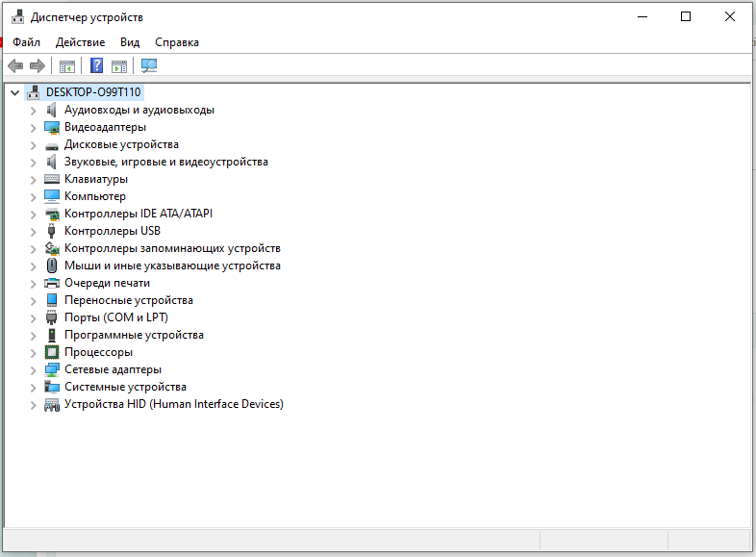
Task: Click the icon of Контроллеры IDE ATA/ATAPI
Action: click(x=52, y=215)
